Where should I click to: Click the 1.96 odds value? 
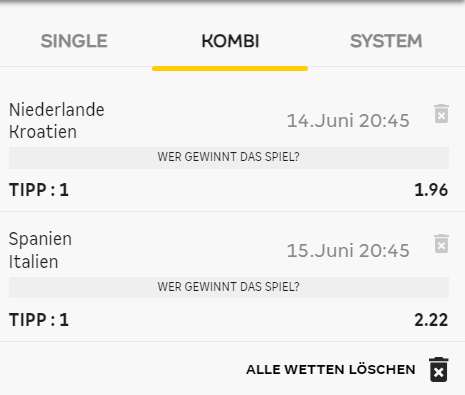click(x=431, y=190)
